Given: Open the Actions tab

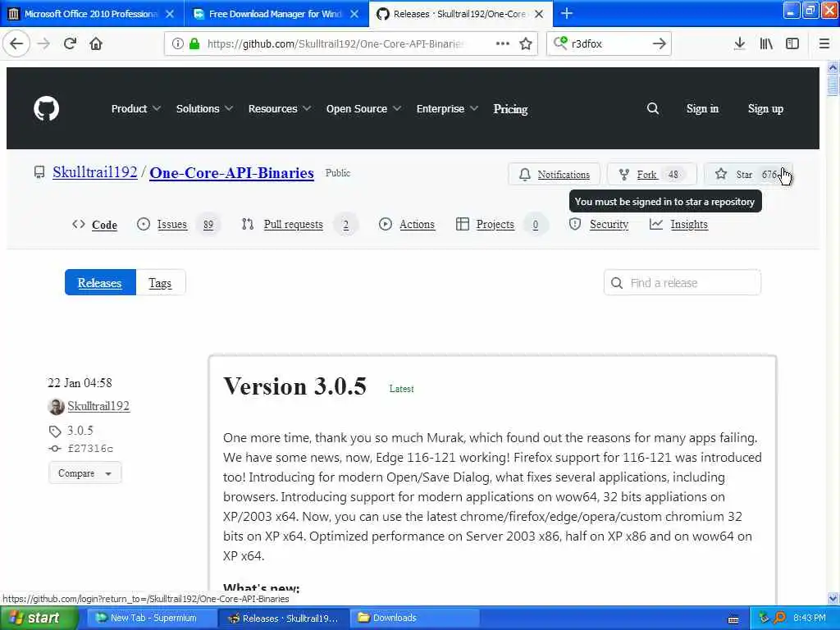Looking at the screenshot, I should [x=407, y=225].
